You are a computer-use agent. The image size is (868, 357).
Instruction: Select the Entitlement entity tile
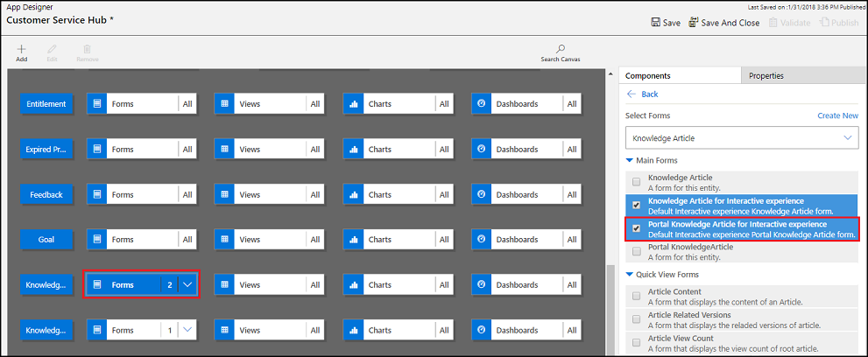point(46,104)
